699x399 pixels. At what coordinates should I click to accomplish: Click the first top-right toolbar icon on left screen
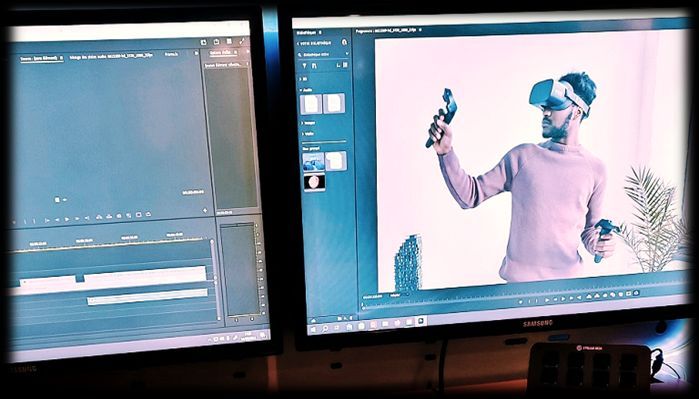pos(203,42)
